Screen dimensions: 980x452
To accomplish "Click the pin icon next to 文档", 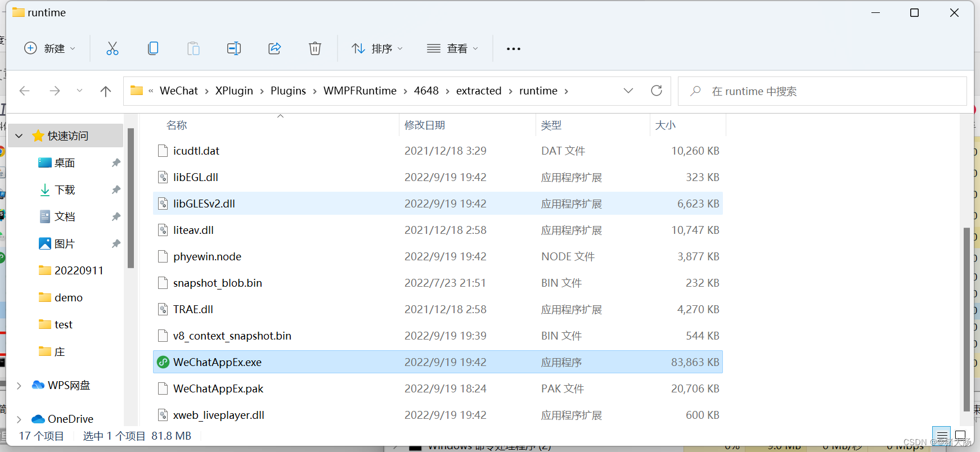I will pos(116,217).
